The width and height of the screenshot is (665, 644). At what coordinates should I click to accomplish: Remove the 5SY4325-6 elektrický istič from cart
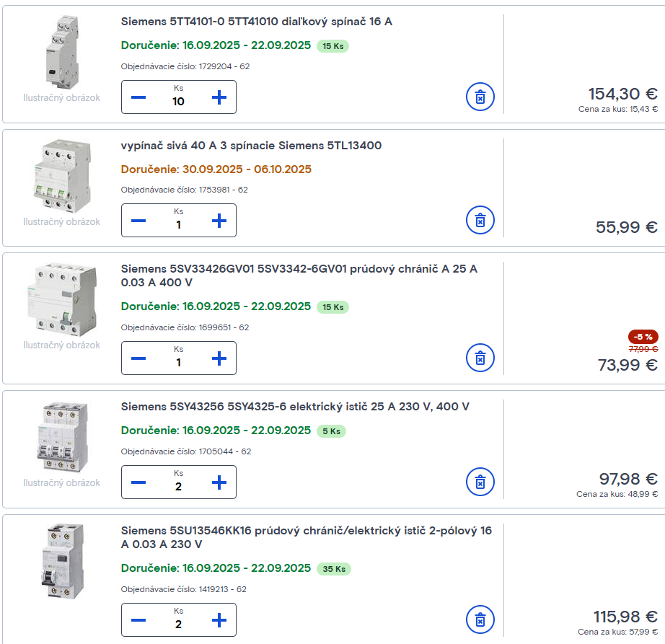pyautogui.click(x=479, y=482)
